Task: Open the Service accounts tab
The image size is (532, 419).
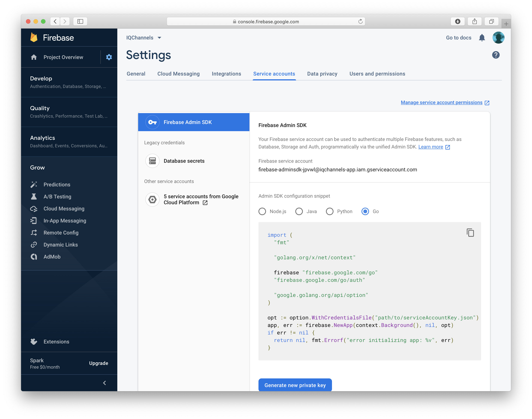Action: coord(274,74)
